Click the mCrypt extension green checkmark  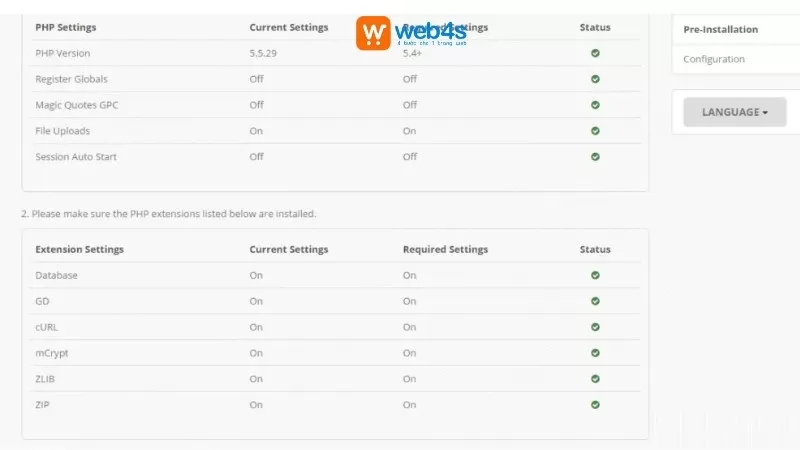click(x=595, y=353)
